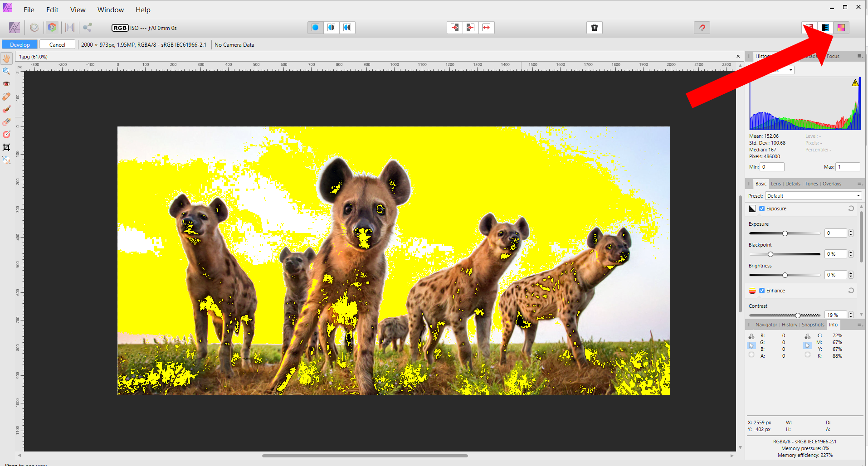Select the Overlay Paint brush tool
The image size is (868, 466).
[x=6, y=109]
